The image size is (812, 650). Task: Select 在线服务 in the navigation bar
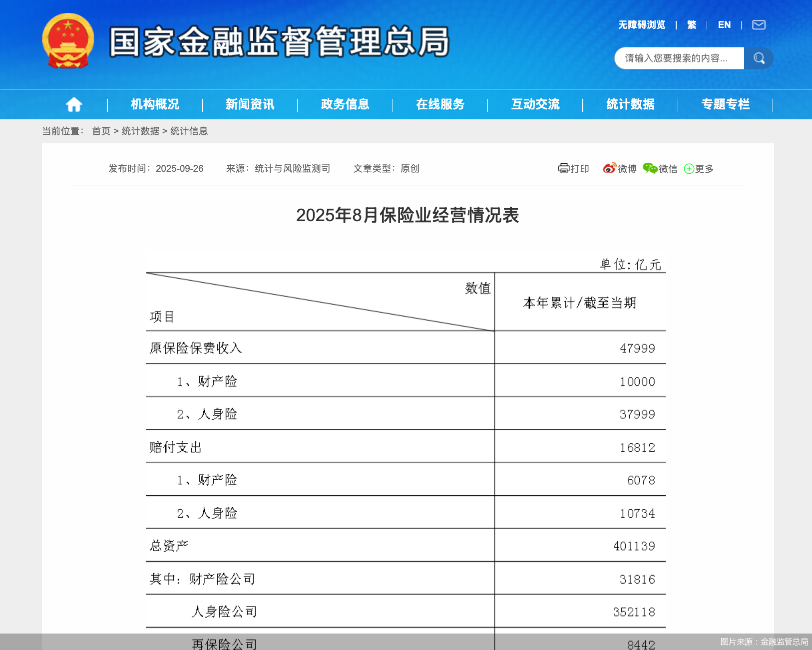pyautogui.click(x=440, y=104)
